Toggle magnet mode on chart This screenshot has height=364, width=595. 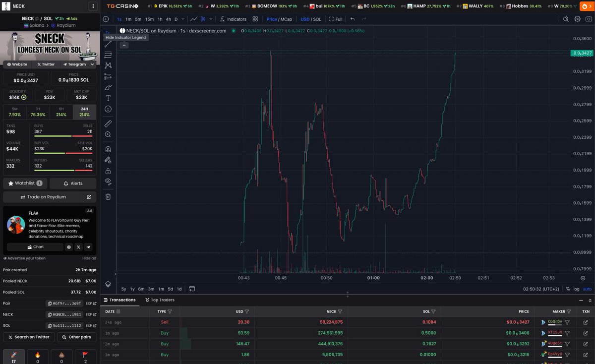coord(108,149)
